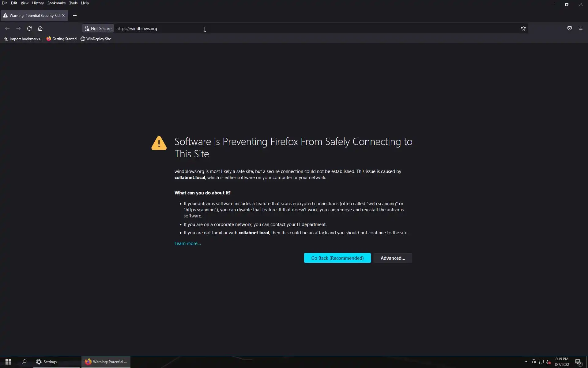Show hidden system tray icons chevron
This screenshot has height=368, width=588.
point(526,362)
